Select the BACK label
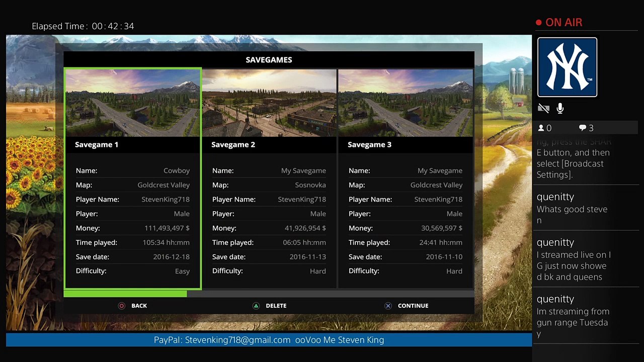 click(139, 306)
